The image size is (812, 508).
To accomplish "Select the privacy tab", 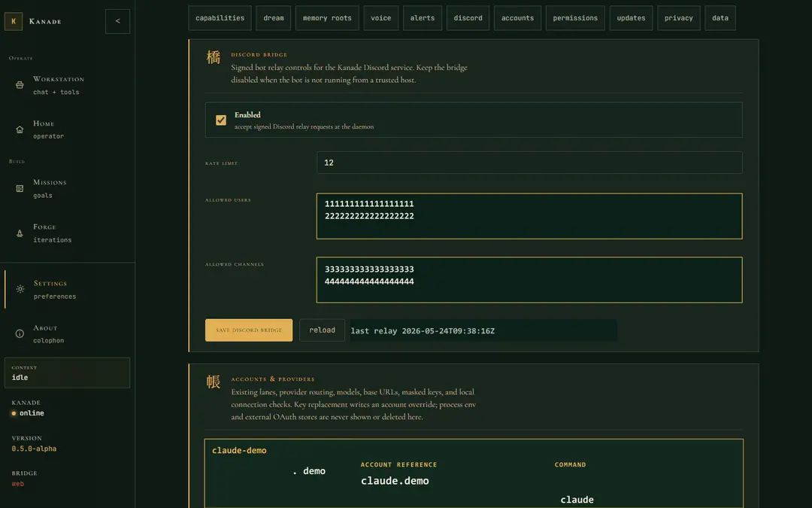I will point(679,18).
